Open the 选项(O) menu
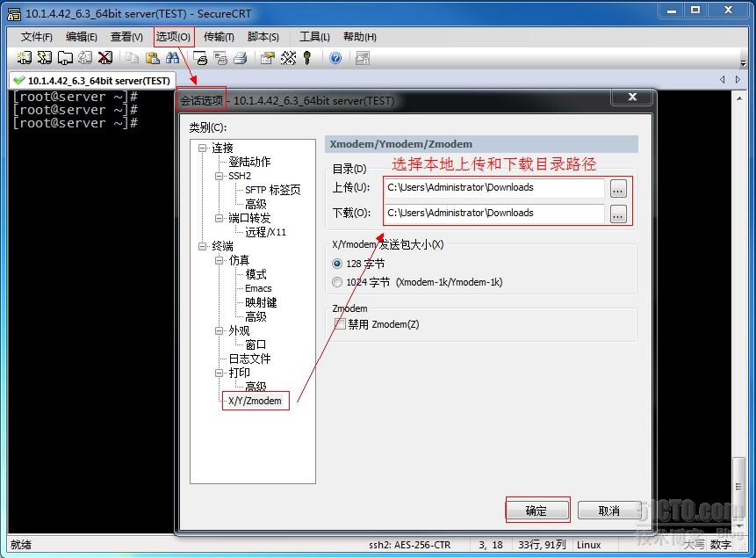Screen dimensions: 756x558 coord(174,37)
